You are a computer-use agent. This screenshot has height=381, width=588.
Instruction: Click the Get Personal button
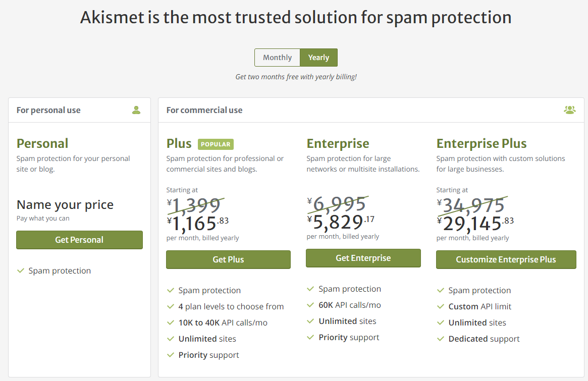click(x=80, y=240)
